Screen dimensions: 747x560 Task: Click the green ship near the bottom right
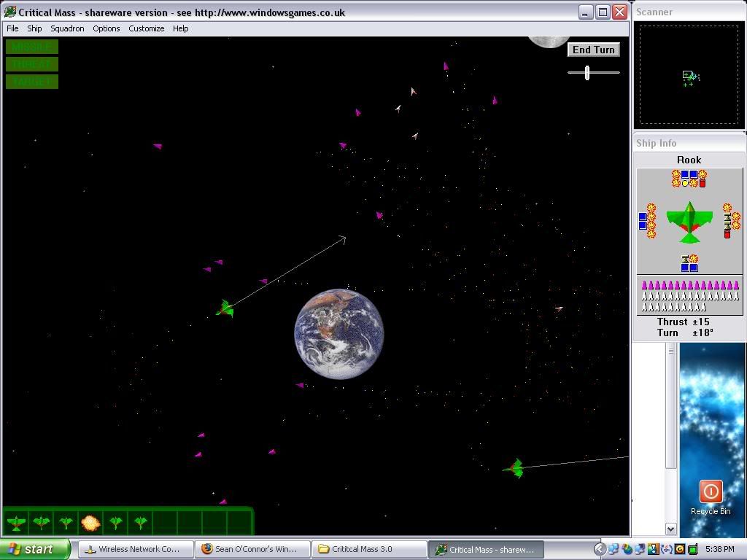[515, 468]
